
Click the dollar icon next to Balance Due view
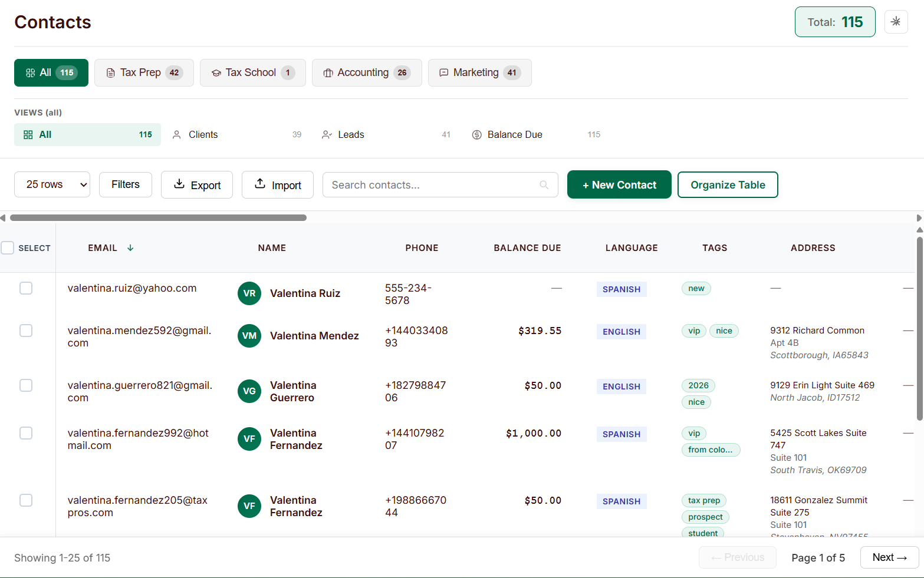click(476, 134)
